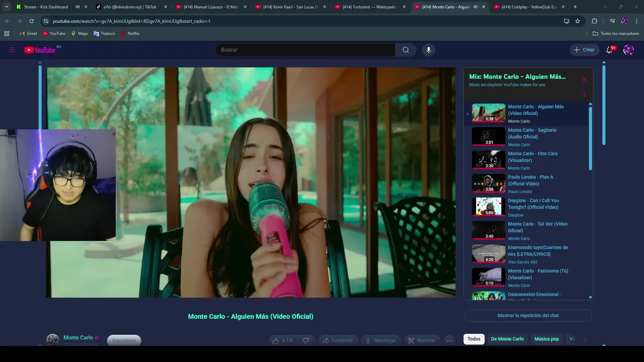The width and height of the screenshot is (644, 362).
Task: Click the Crear button
Action: (x=584, y=50)
